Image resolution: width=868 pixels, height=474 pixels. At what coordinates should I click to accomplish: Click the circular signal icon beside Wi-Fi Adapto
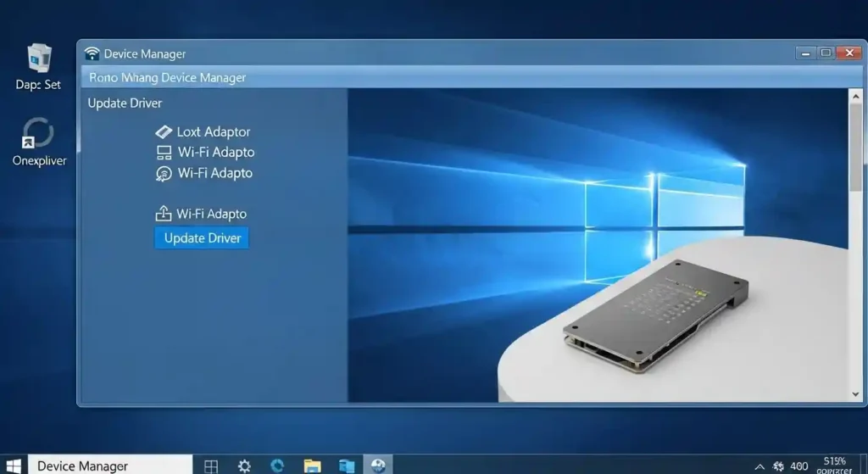point(164,173)
